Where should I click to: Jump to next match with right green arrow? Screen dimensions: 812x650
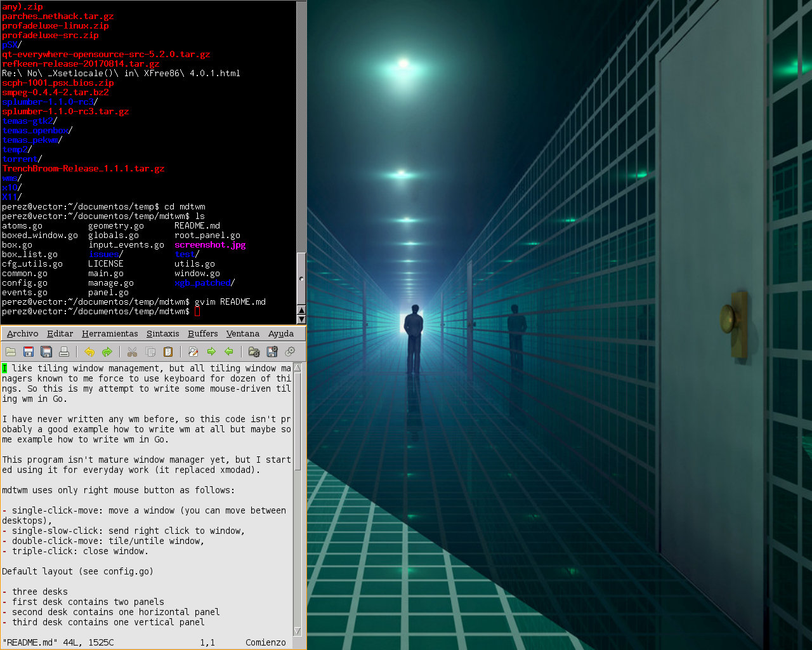[211, 352]
